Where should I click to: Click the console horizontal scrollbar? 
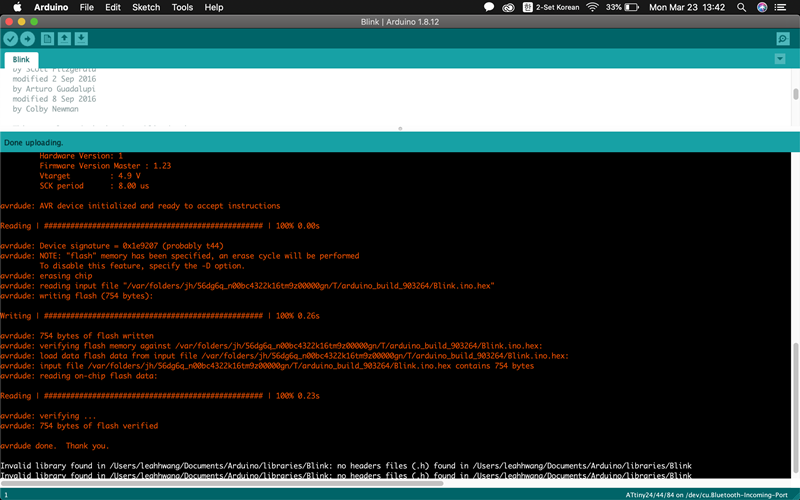click(222, 482)
